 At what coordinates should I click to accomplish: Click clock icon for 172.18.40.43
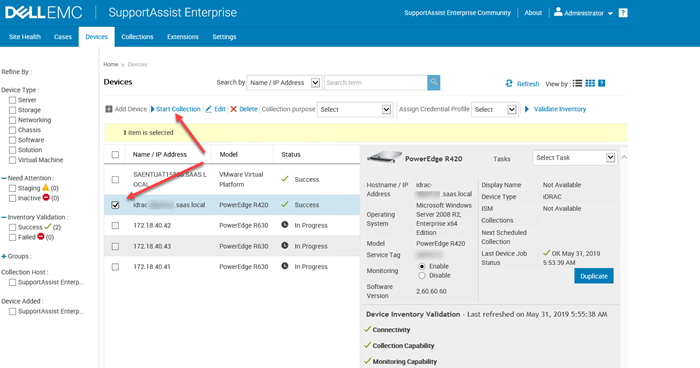285,245
